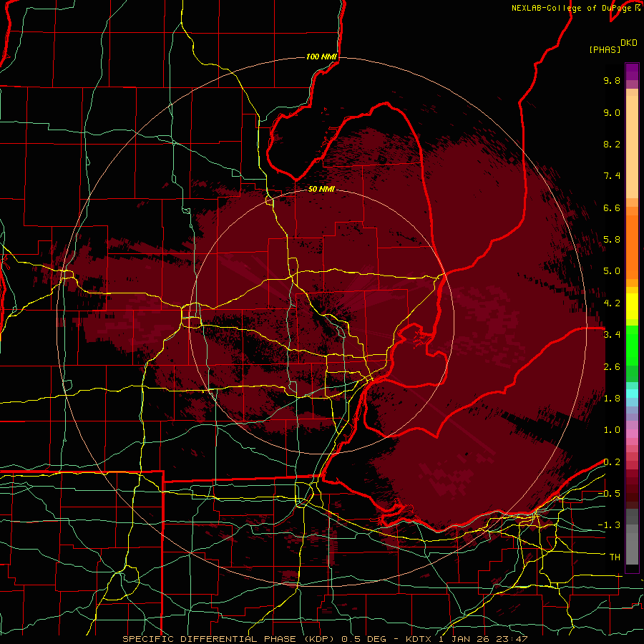Click the 8.2 scale label

pyautogui.click(x=612, y=144)
